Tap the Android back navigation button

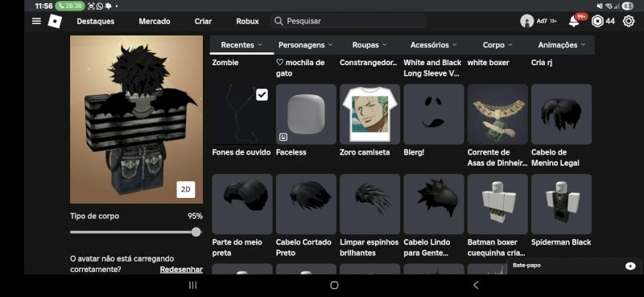[x=476, y=285]
